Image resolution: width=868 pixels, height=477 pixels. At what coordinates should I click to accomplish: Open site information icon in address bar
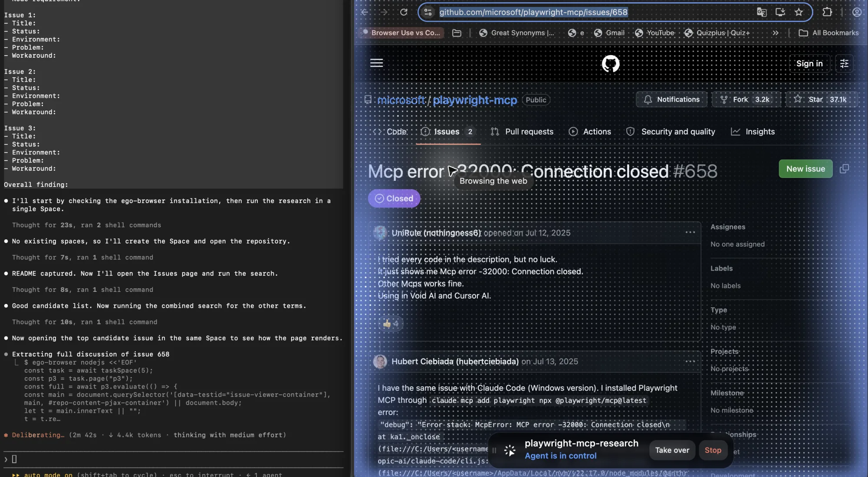428,12
